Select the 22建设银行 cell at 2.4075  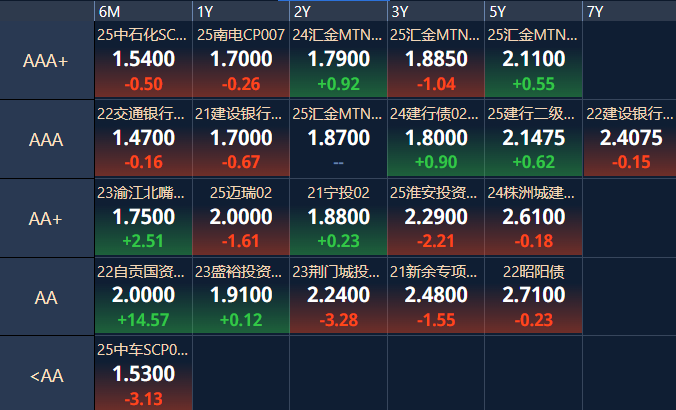click(630, 139)
